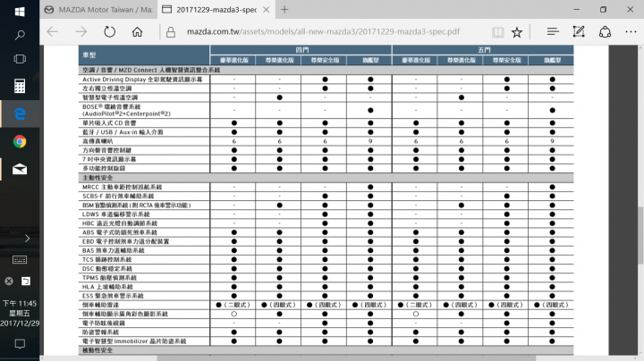Click the 被動性安全 section heading

pyautogui.click(x=97, y=350)
